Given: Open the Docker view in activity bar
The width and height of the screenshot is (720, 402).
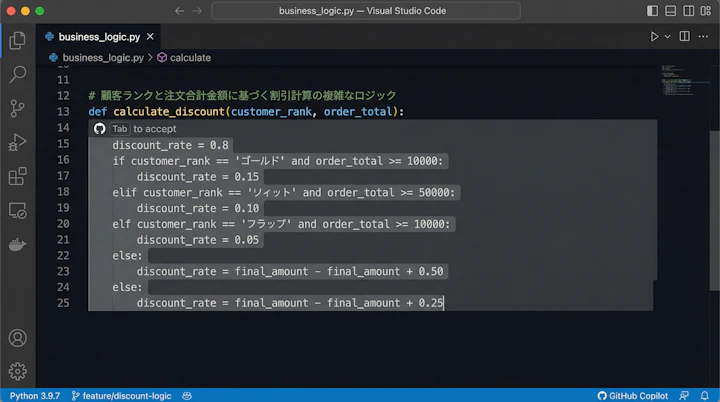Looking at the screenshot, I should pyautogui.click(x=17, y=244).
